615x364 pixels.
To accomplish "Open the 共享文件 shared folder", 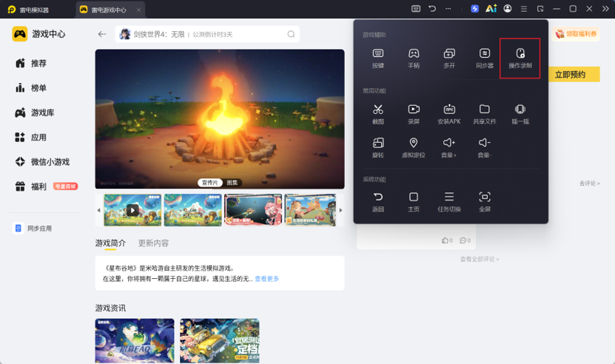I will pos(485,114).
